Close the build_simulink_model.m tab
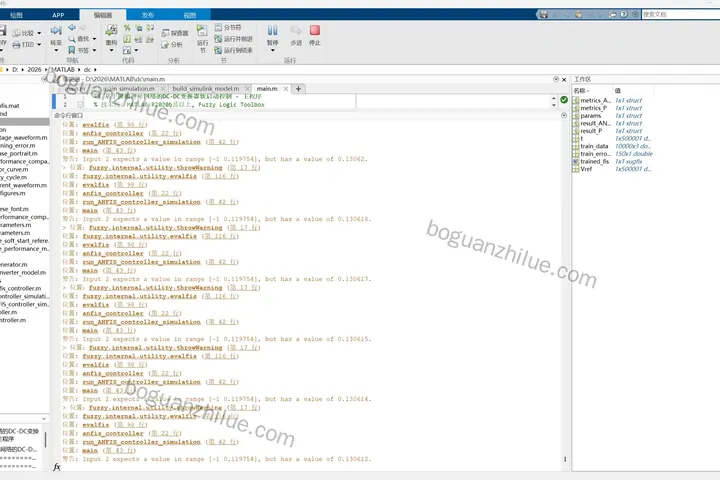720x480 pixels. click(x=248, y=89)
